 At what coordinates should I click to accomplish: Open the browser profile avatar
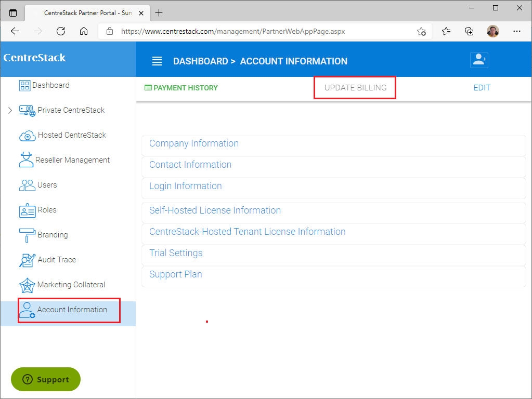[x=492, y=31]
